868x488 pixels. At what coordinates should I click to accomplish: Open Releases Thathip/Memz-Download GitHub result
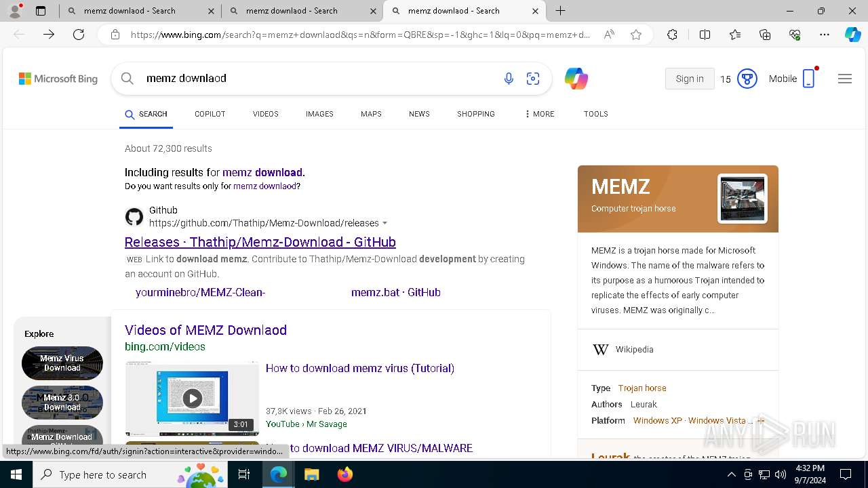[260, 242]
